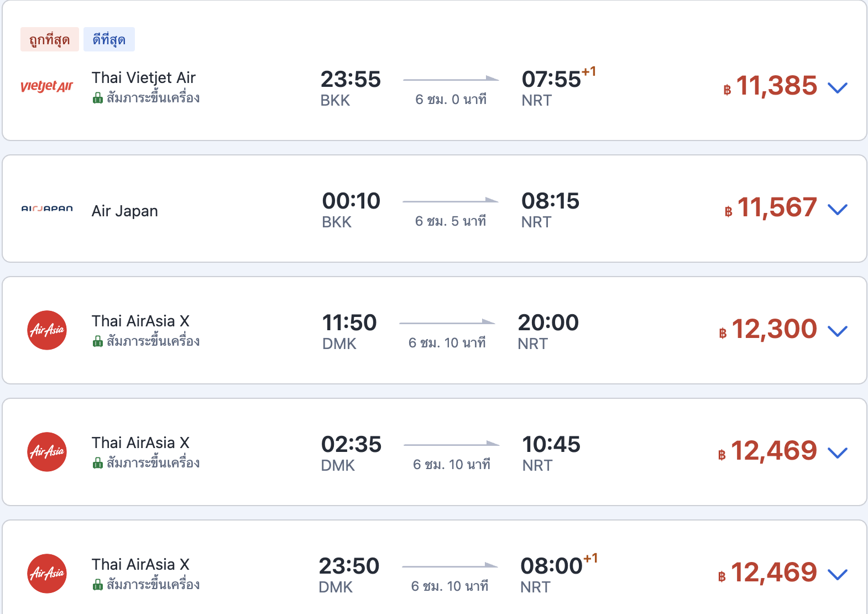Click the baggage icon on 02:35 AirAsia flight
This screenshot has height=614, width=868.
point(98,464)
